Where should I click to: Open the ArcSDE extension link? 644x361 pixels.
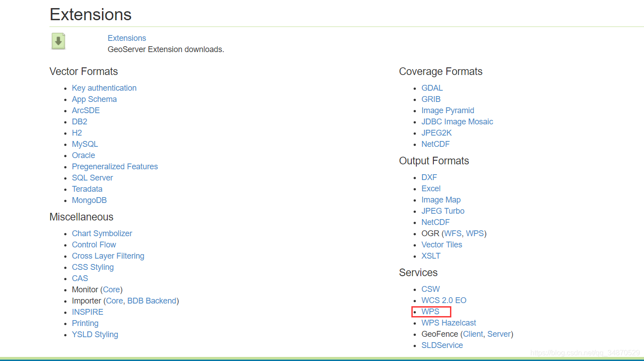point(86,110)
